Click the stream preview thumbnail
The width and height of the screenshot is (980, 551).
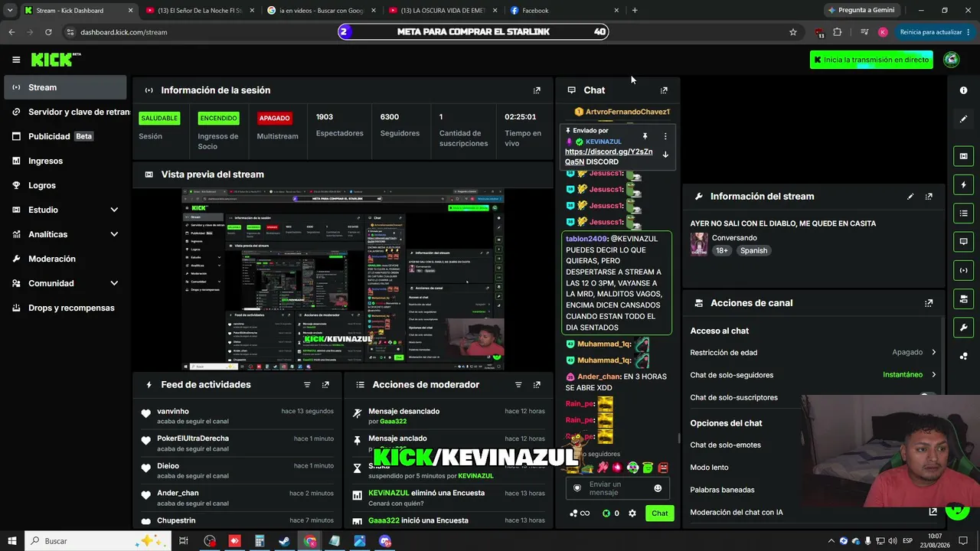[x=342, y=279]
